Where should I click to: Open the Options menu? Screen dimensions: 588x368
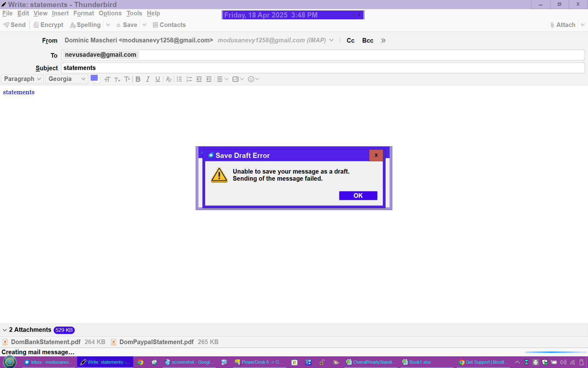tap(110, 13)
